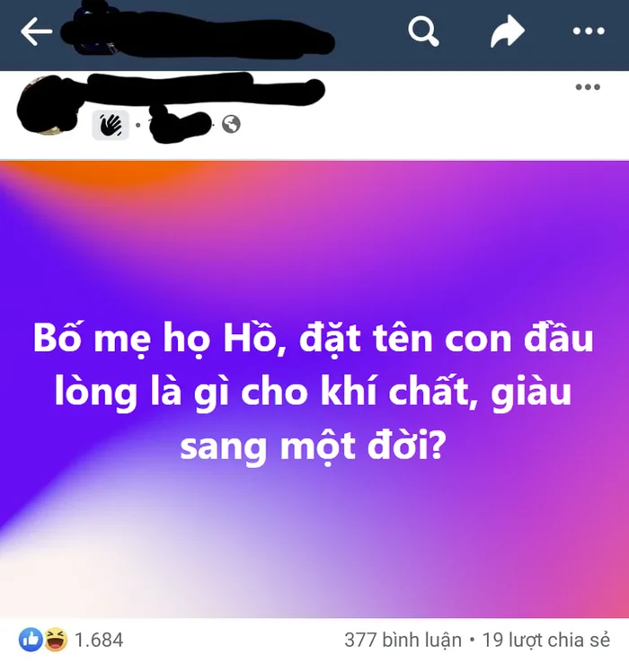Tap the waving hand badge icon
Image resolution: width=629 pixels, height=672 pixels.
[111, 125]
